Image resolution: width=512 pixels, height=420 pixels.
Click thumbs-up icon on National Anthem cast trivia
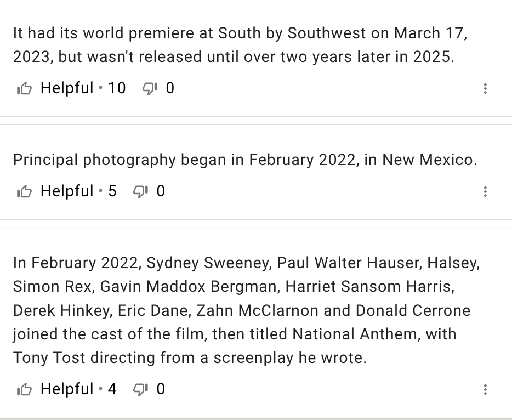(x=24, y=389)
